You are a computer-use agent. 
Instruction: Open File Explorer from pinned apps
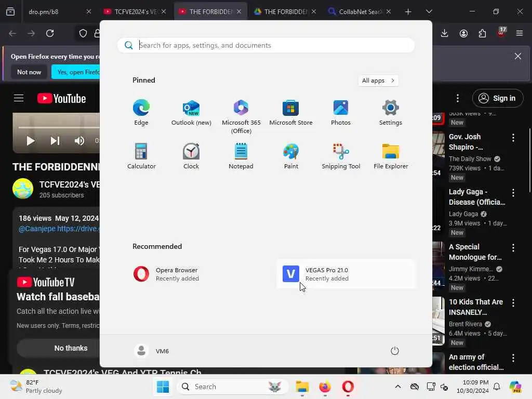pos(391,156)
